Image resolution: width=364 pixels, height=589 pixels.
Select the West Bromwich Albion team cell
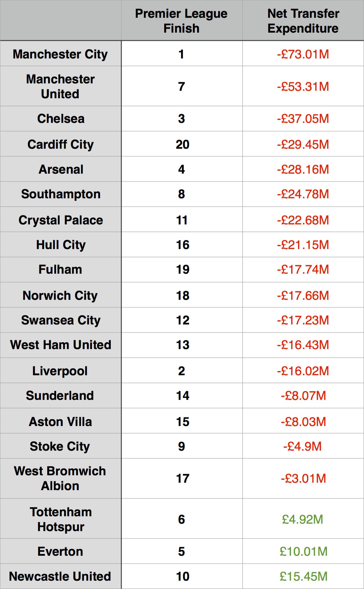60,478
